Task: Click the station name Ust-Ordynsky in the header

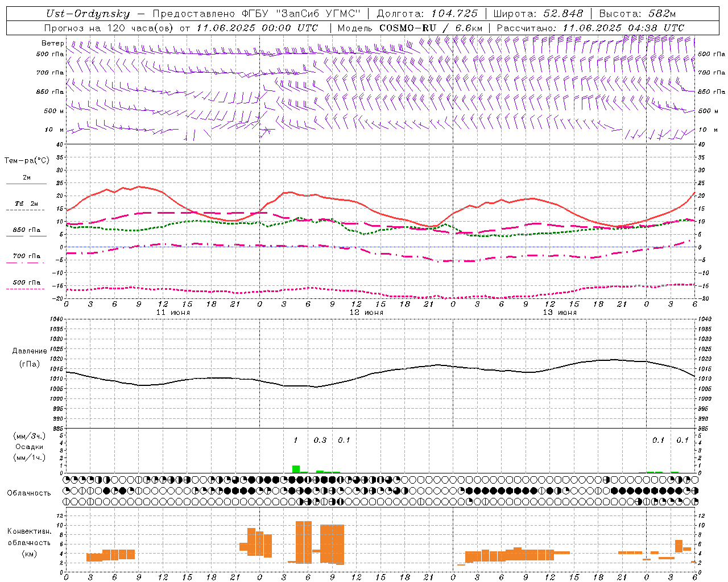Action: point(88,14)
